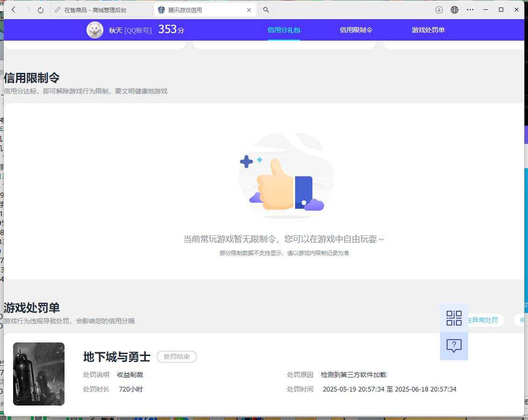The width and height of the screenshot is (528, 420).
Task: Click the 信用限制令 section heading
Action: coord(32,78)
